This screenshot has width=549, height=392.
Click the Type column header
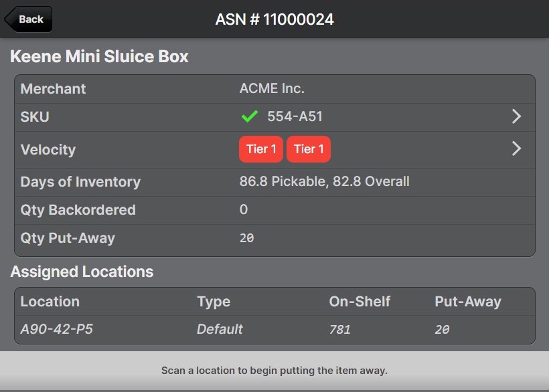click(214, 302)
